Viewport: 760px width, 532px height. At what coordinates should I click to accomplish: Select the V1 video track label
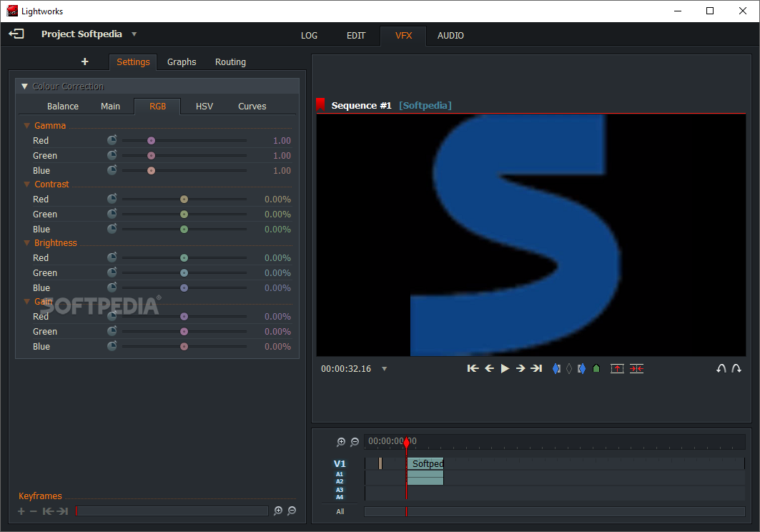point(340,463)
